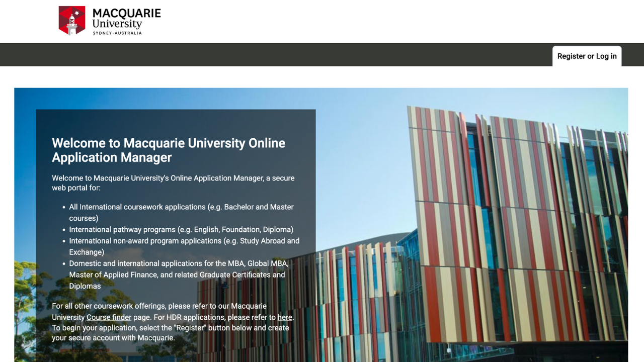Open the Register or Log in tab

click(587, 56)
